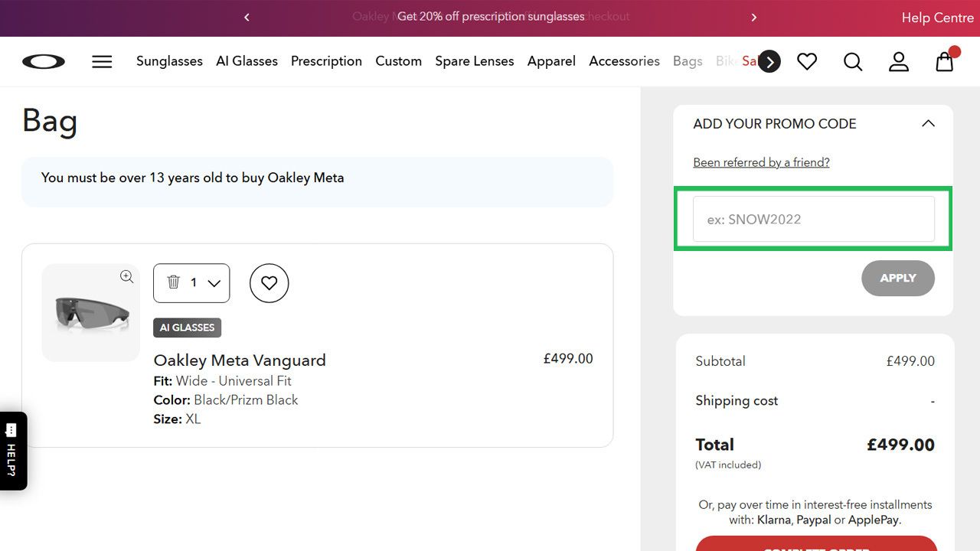
Task: Click the Fit: Wide - Universal Fit text
Action: tap(222, 381)
